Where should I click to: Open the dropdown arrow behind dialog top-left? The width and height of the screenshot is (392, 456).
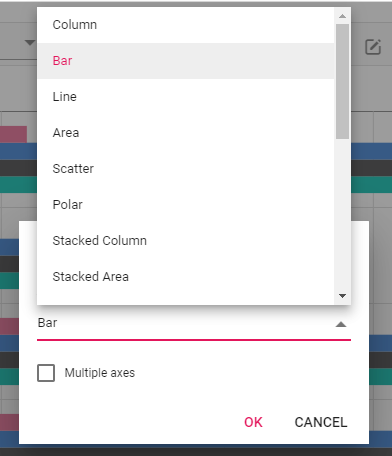click(30, 42)
